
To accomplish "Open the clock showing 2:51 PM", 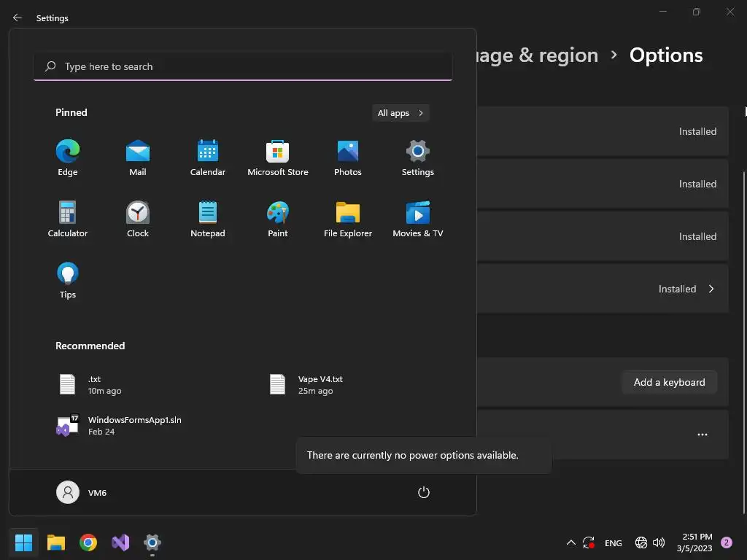I will click(x=694, y=542).
